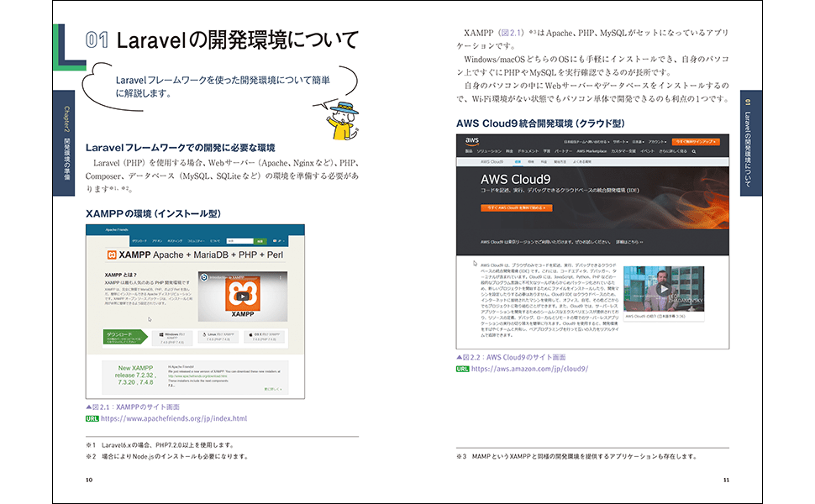Click the speech bubble text about Laravel framework
Viewport: 815px width, 504px height.
pyautogui.click(x=223, y=87)
